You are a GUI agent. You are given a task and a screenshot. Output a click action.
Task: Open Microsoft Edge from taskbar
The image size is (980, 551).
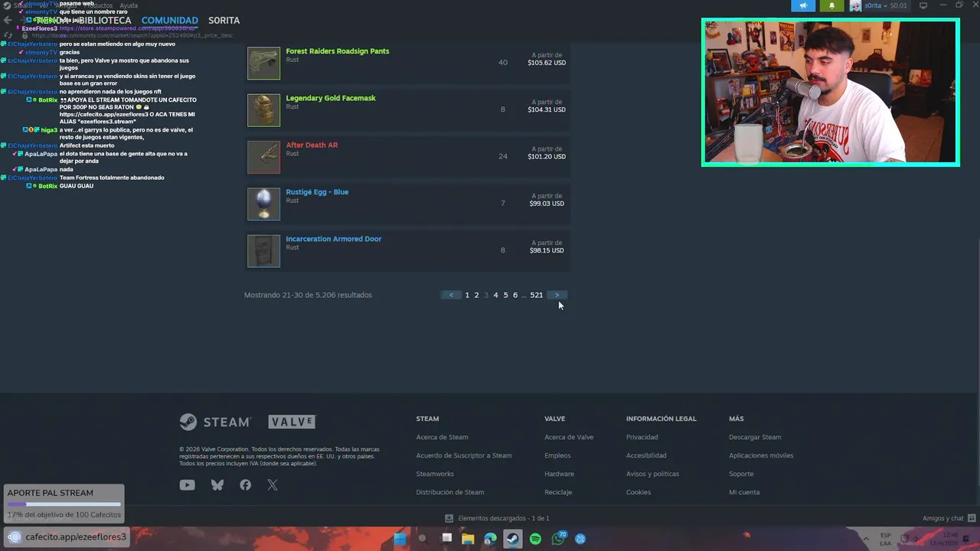point(490,539)
